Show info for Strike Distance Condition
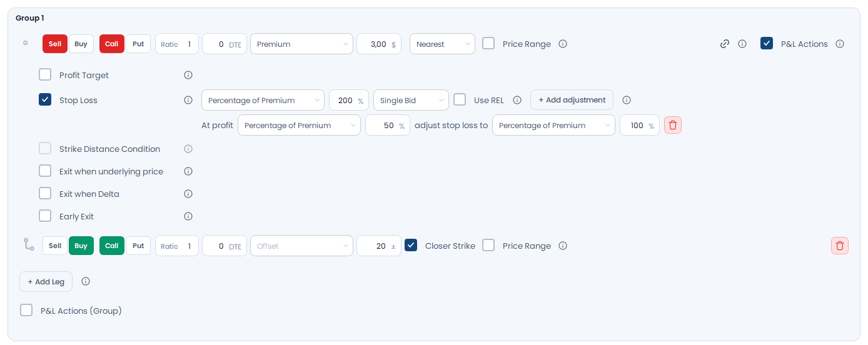Image resolution: width=868 pixels, height=345 pixels. tap(188, 149)
